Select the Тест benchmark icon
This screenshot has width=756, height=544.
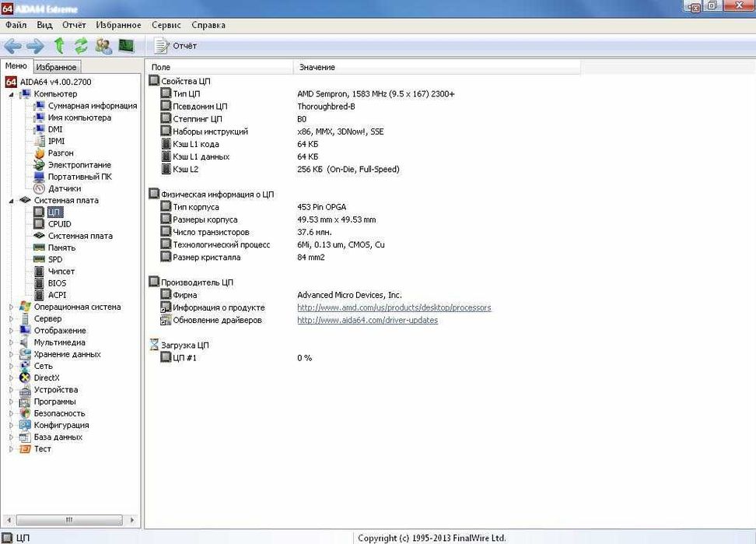point(25,449)
